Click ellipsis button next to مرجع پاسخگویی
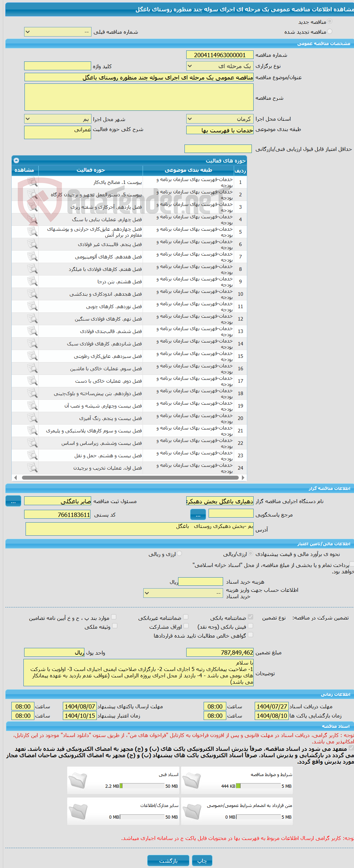The height and width of the screenshot is (868, 354). 198,514
